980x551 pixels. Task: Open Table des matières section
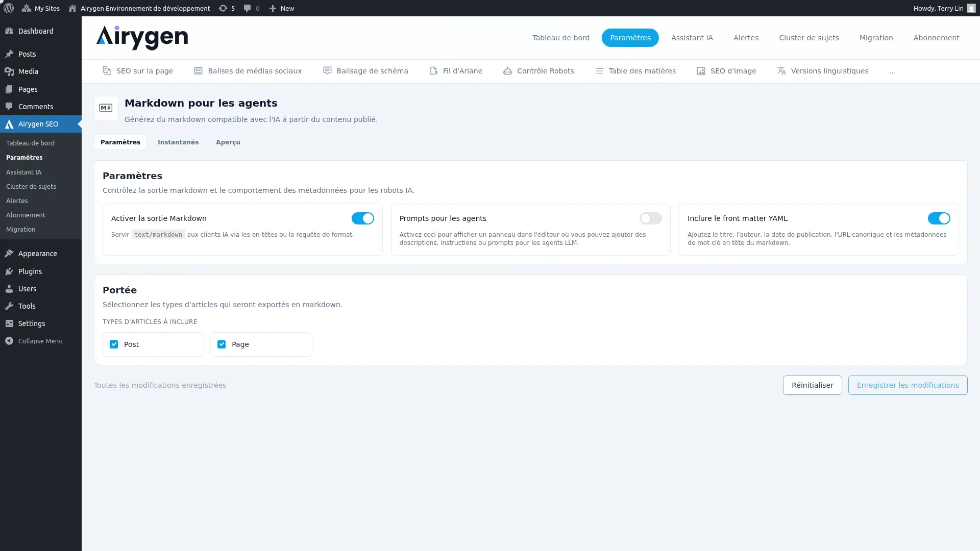(x=635, y=71)
